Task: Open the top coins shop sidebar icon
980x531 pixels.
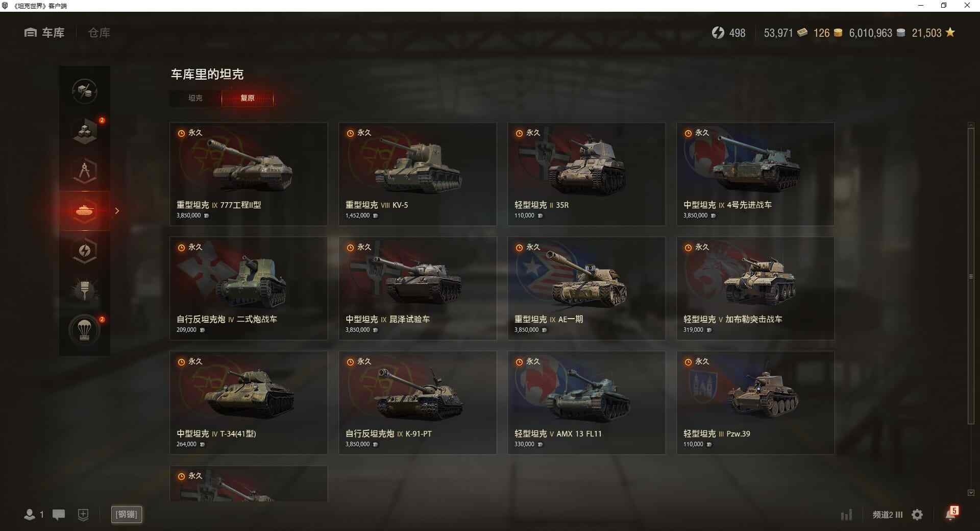Action: point(85,91)
